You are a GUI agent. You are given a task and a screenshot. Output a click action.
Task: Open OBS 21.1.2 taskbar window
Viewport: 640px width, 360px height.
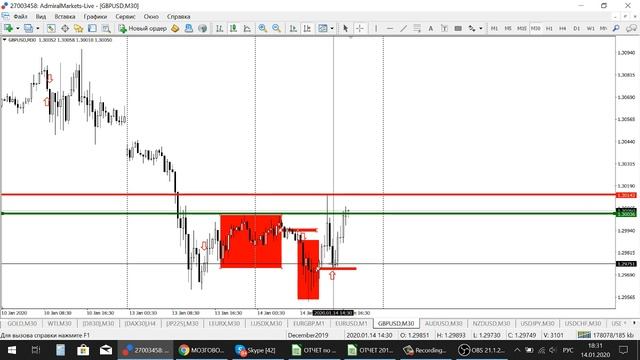[481, 350]
